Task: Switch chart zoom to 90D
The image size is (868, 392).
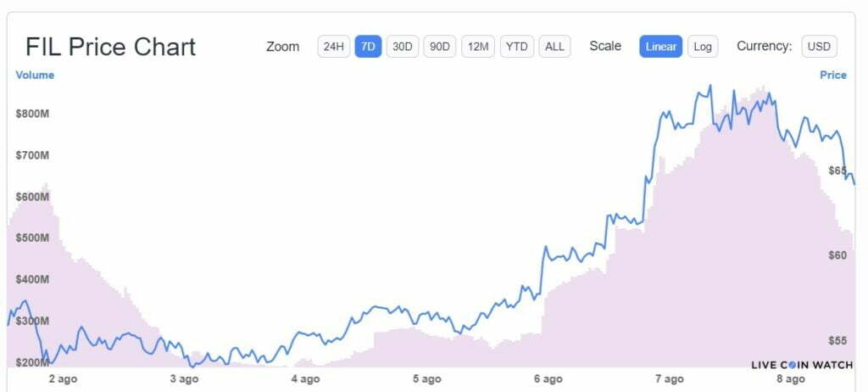Action: click(440, 47)
